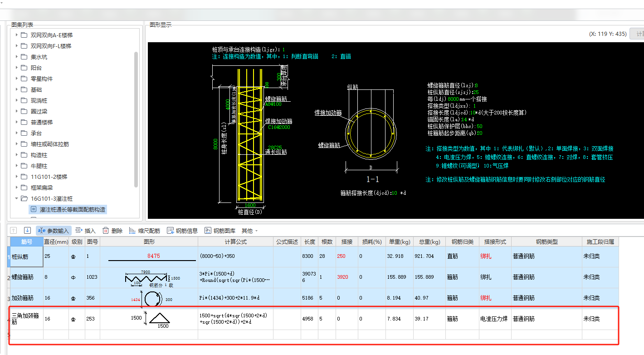Screen dimensions: 644x355
Task: Open the 缩尺配筋 scaled rebar tool
Action: [144, 231]
